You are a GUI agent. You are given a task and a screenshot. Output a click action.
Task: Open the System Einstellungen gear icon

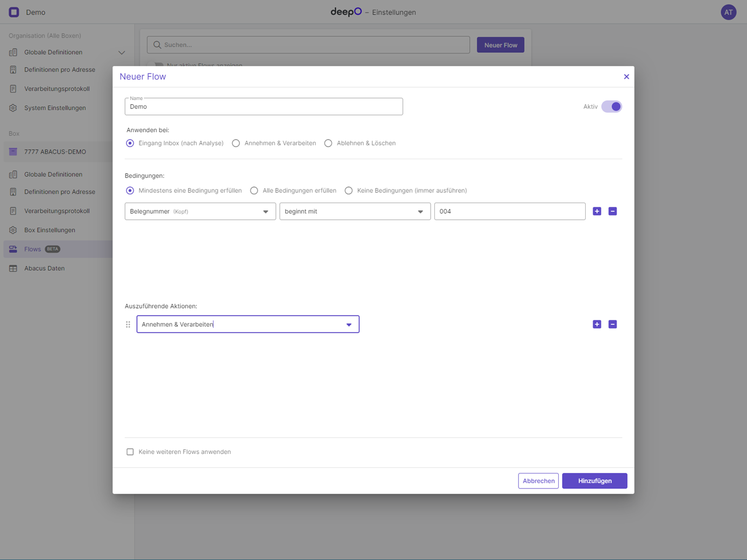[13, 108]
